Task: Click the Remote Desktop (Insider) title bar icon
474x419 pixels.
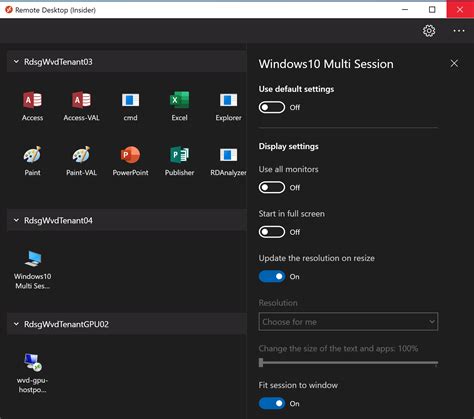Action: click(9, 10)
